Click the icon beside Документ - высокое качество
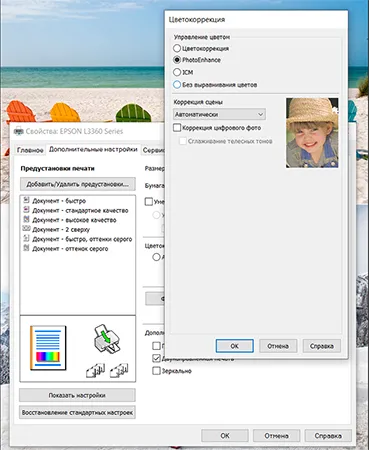369x450 pixels. click(x=26, y=219)
